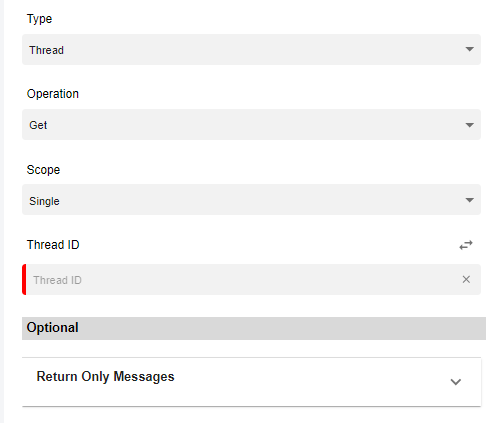This screenshot has width=492, height=423.
Task: Click the Thread ID label text
Action: pyautogui.click(x=53, y=245)
